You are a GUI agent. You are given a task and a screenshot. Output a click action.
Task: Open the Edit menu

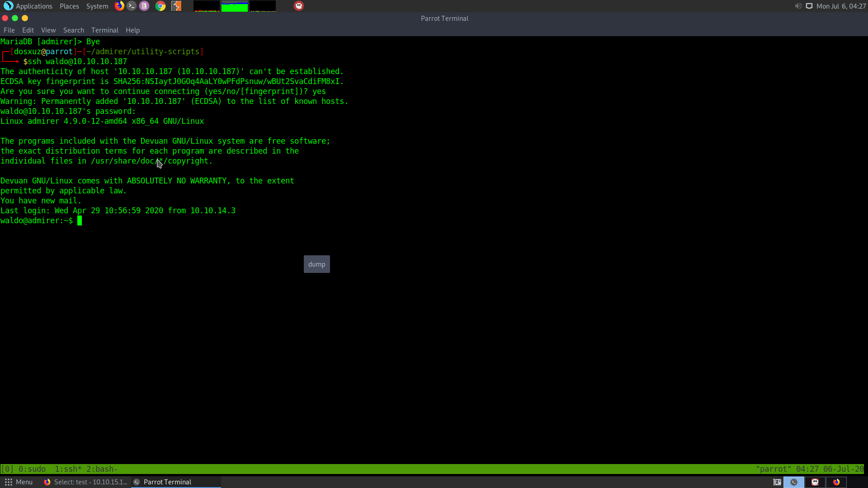[28, 30]
